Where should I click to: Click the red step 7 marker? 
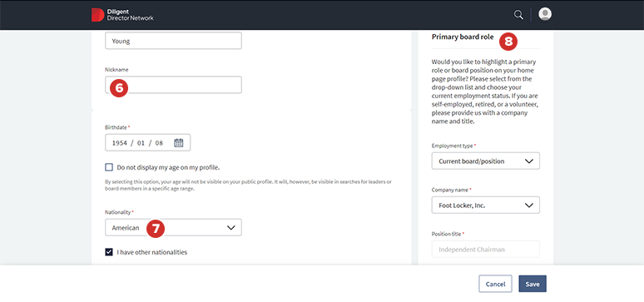pyautogui.click(x=156, y=229)
